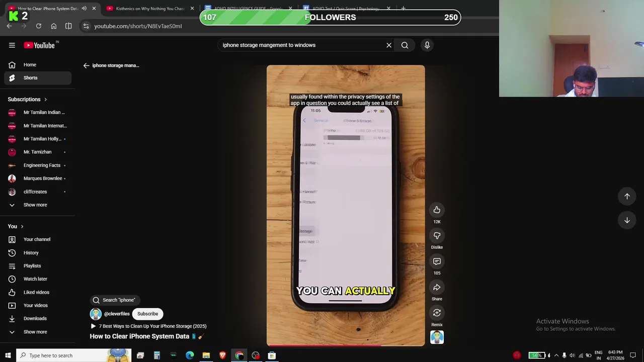Image resolution: width=644 pixels, height=362 pixels.
Task: Launch Brave browser from taskbar
Action: tap(223, 355)
